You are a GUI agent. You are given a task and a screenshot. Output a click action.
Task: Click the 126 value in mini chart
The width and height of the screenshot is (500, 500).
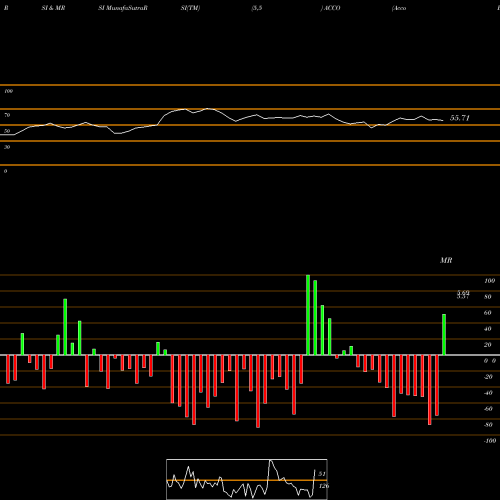click(324, 486)
